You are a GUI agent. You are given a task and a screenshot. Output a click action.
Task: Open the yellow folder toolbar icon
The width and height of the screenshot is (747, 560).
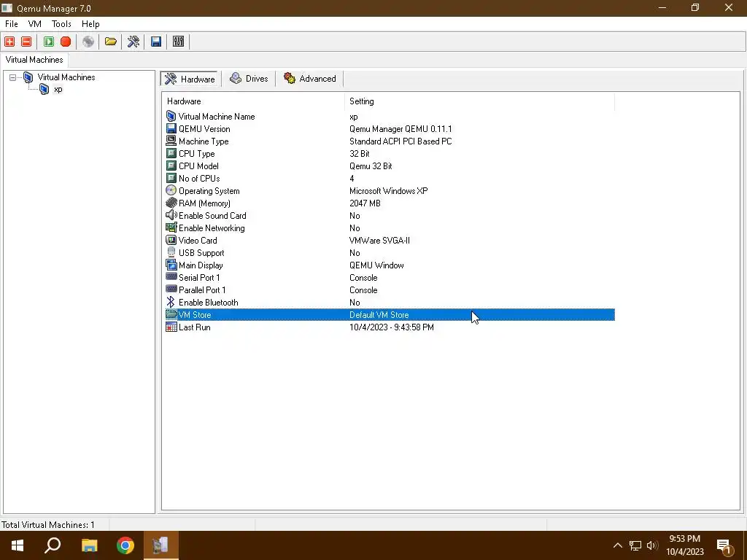click(x=111, y=42)
